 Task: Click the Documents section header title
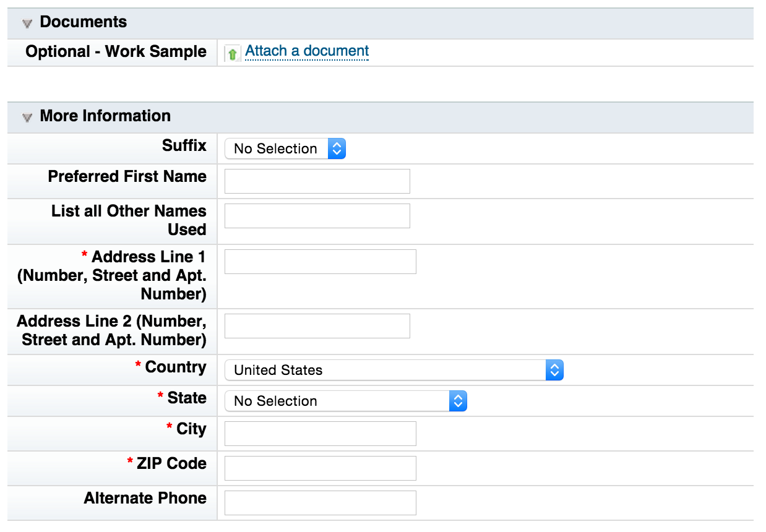coord(83,22)
